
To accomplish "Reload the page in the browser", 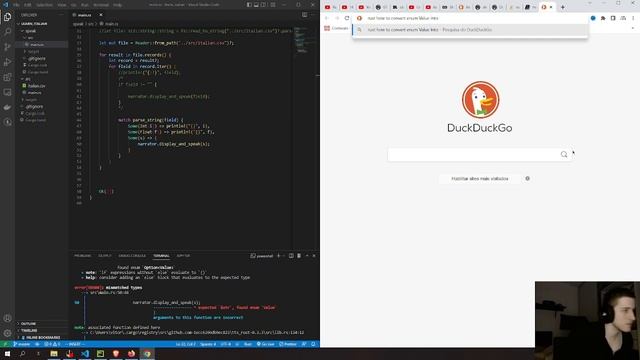I will coord(347,18).
